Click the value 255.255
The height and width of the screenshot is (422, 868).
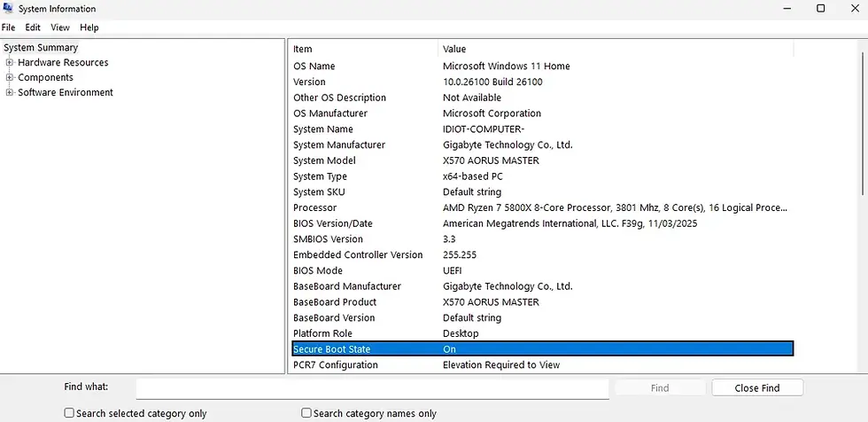460,254
